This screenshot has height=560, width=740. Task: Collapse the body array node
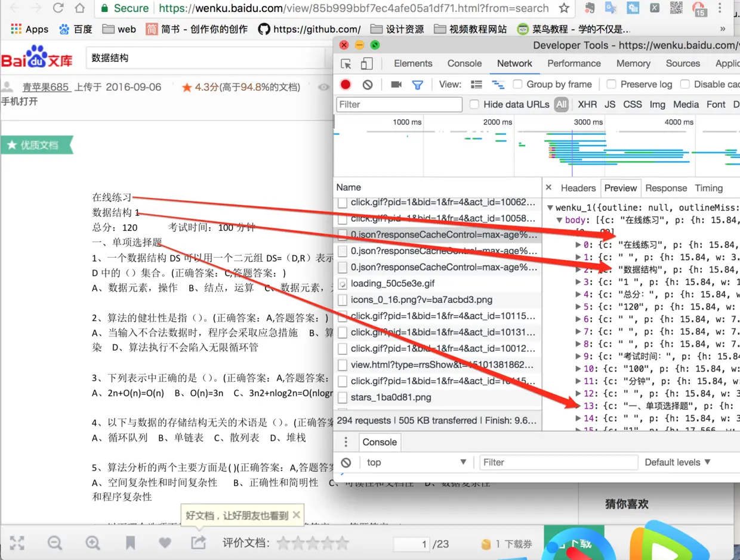pyautogui.click(x=560, y=219)
